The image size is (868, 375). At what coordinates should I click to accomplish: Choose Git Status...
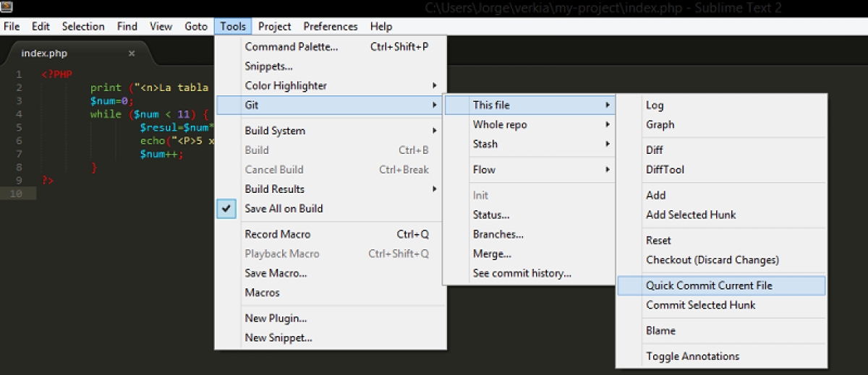[529, 215]
